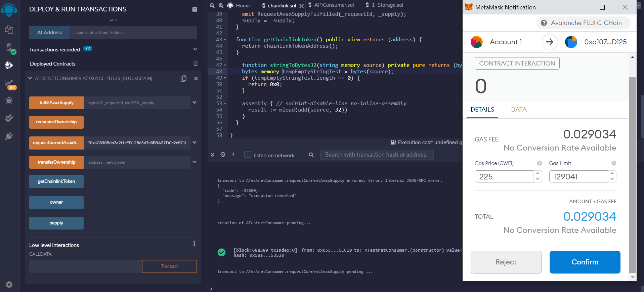
Task: Click the low level Transact button
Action: 169,266
